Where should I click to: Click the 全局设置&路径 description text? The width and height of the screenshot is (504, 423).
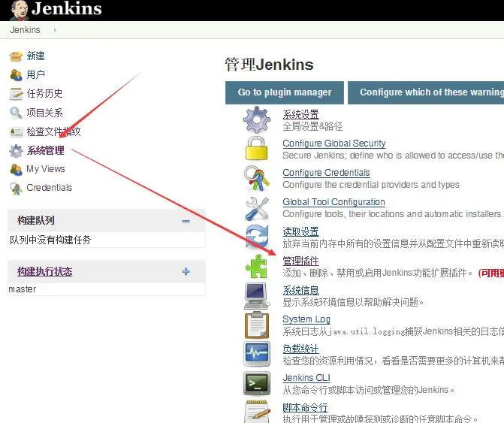312,126
